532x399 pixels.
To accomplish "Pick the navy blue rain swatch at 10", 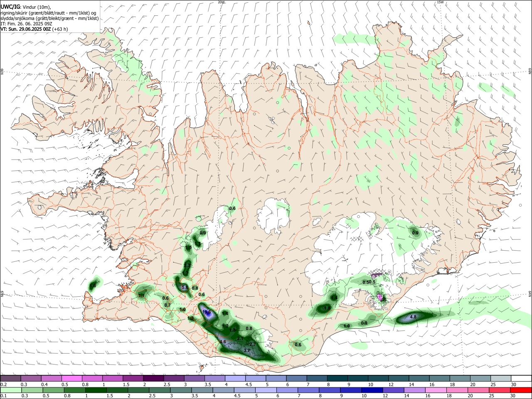I will (372, 390).
